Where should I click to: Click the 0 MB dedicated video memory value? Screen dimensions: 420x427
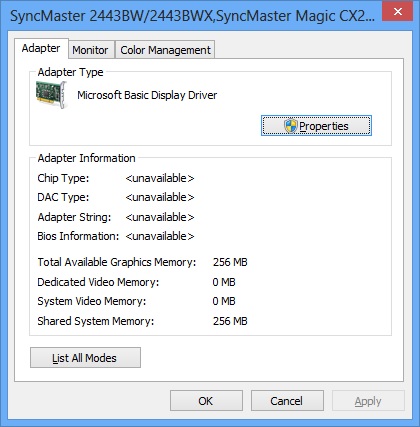tap(224, 282)
